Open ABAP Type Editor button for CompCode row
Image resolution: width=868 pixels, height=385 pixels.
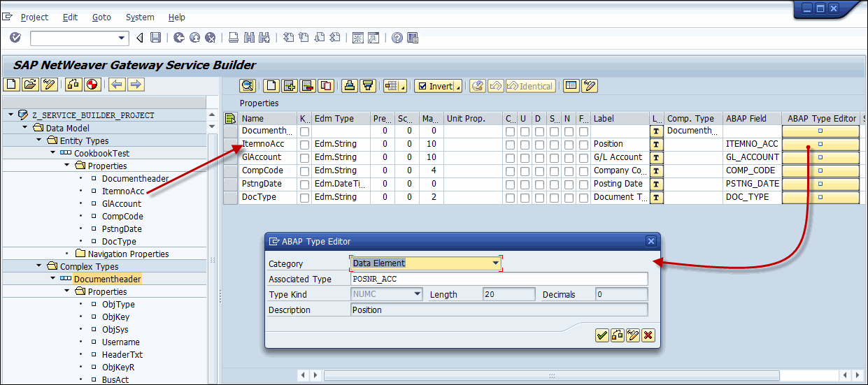point(820,171)
